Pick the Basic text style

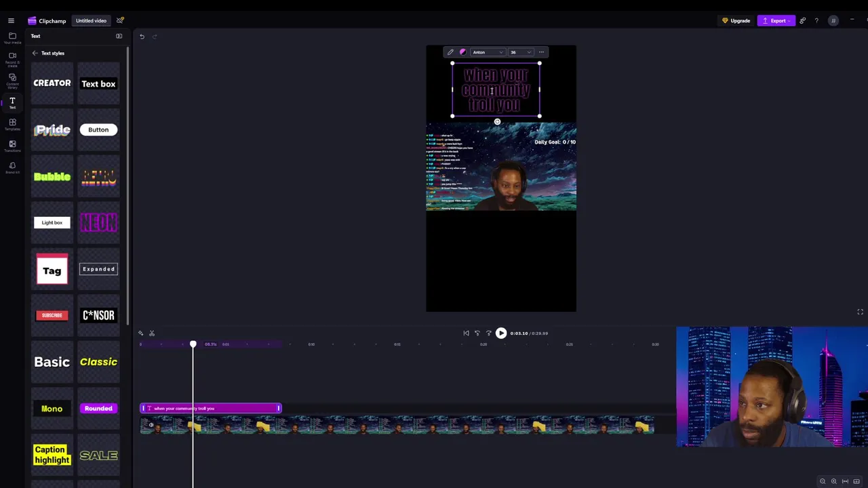pos(52,362)
